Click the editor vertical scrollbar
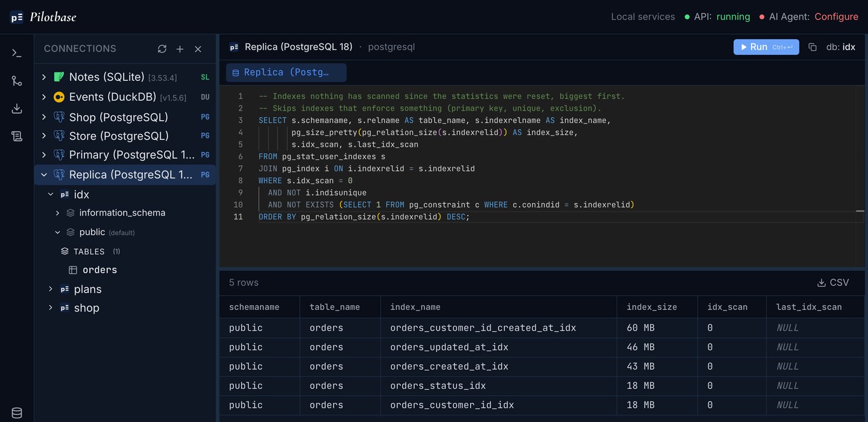The width and height of the screenshot is (868, 422). 860,176
